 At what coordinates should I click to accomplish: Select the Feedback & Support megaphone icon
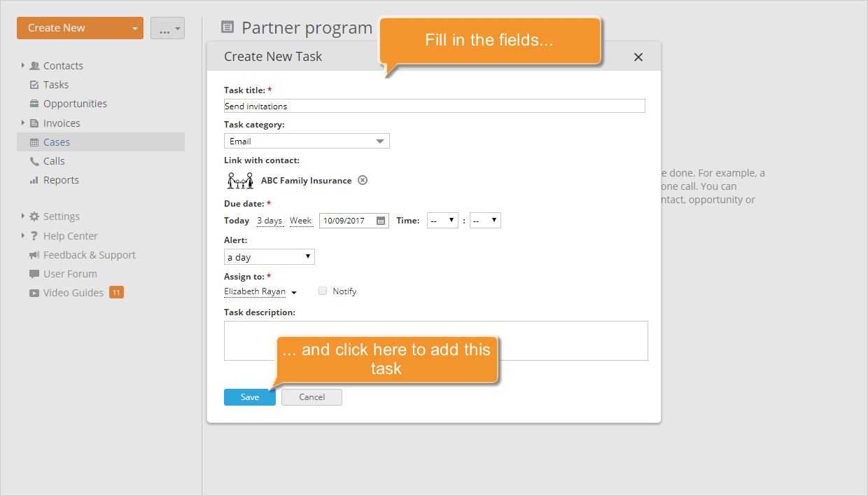(x=34, y=254)
